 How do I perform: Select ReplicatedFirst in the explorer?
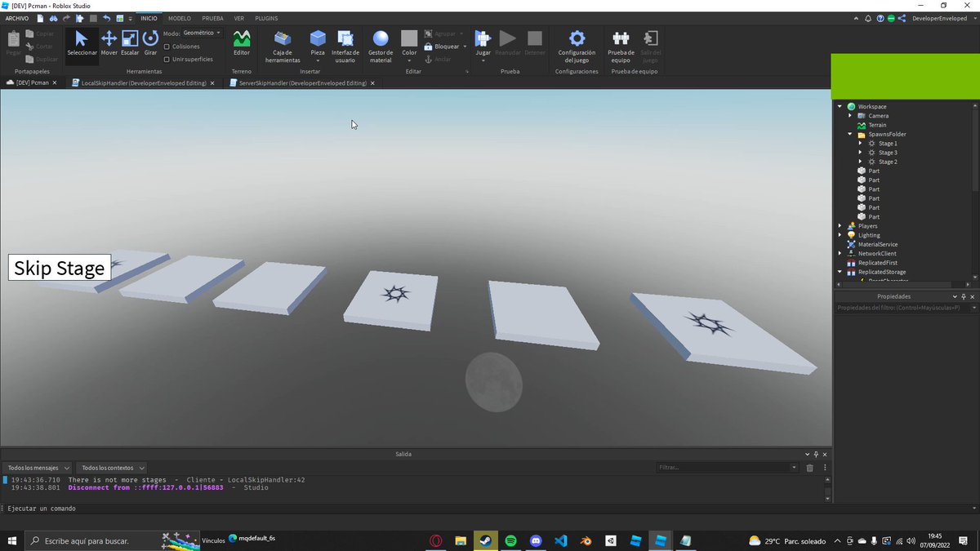877,263
